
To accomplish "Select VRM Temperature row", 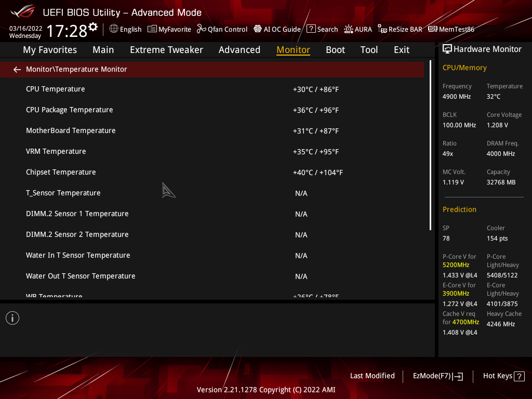I will tap(212, 151).
